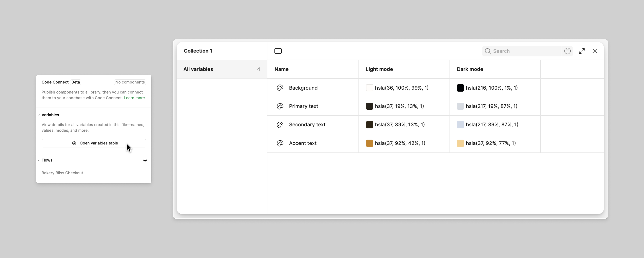Screen dimensions: 644x258
Task: Click the palette icon beside Background
Action: tap(280, 88)
